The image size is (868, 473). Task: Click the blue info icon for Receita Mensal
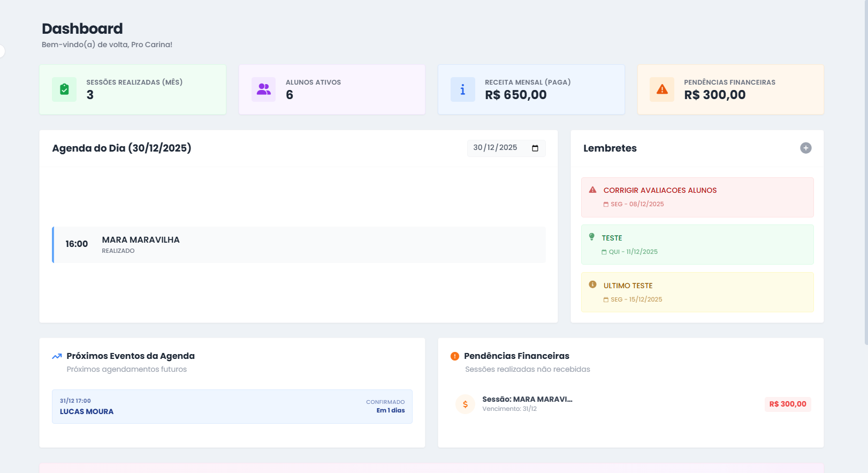[463, 89]
